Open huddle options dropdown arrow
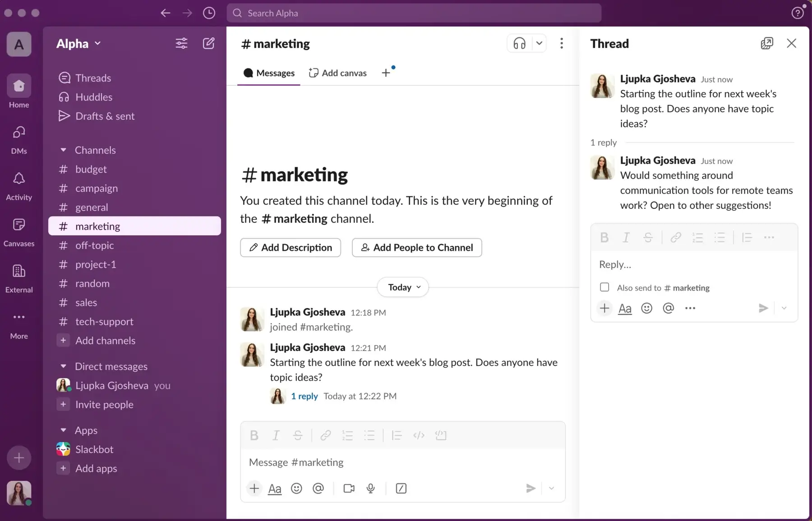The width and height of the screenshot is (812, 521). click(x=539, y=43)
